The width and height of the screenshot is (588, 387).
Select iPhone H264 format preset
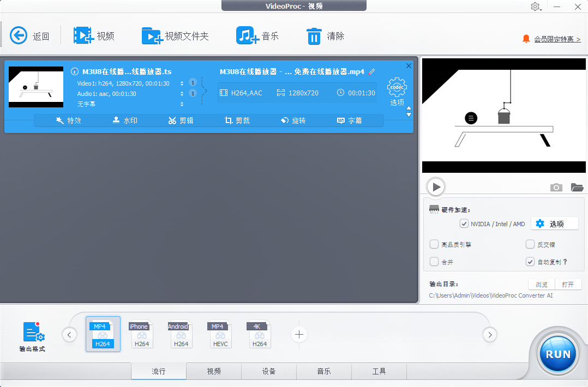(141, 334)
